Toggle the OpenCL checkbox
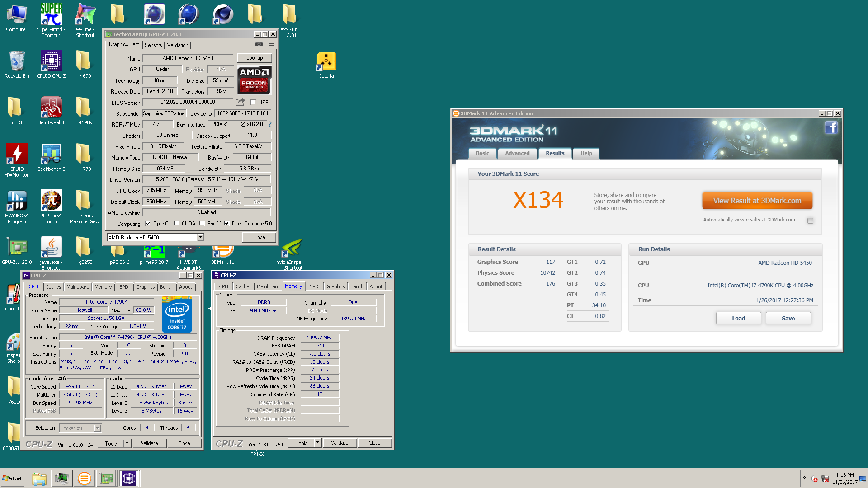868x488 pixels. click(x=148, y=223)
